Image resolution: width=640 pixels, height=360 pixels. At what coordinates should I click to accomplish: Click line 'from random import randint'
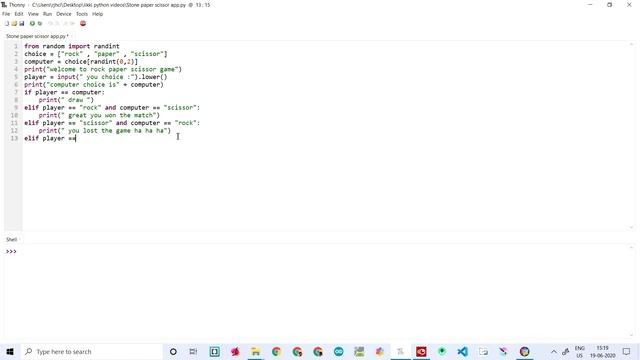[72, 46]
